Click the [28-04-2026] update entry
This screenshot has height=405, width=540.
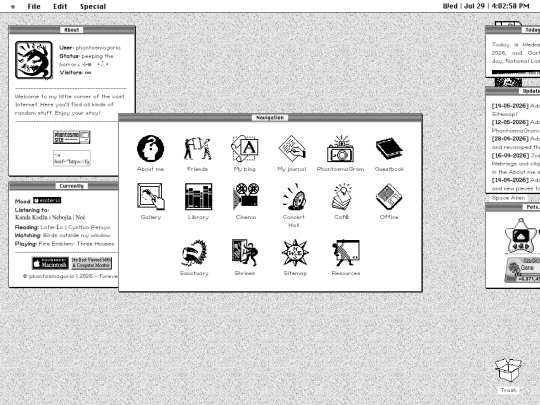[x=516, y=143]
